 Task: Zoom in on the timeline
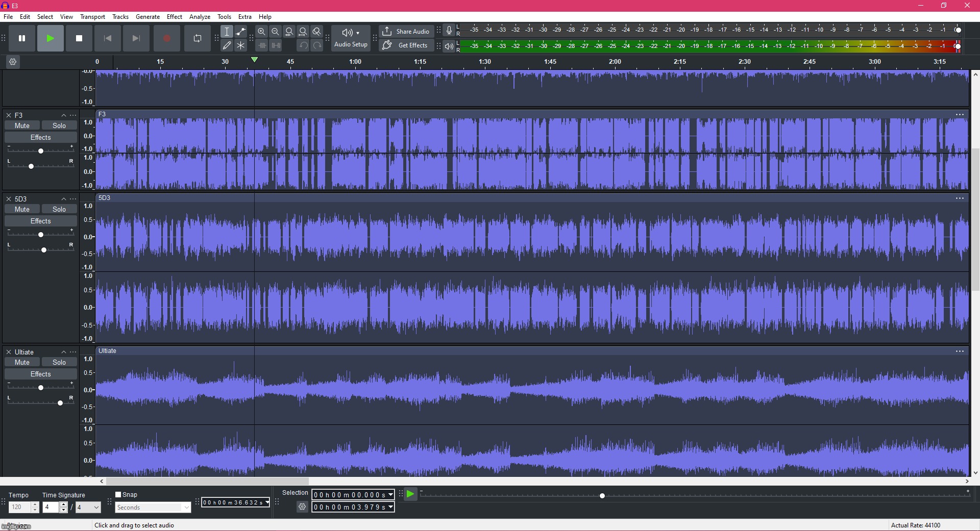pyautogui.click(x=262, y=32)
